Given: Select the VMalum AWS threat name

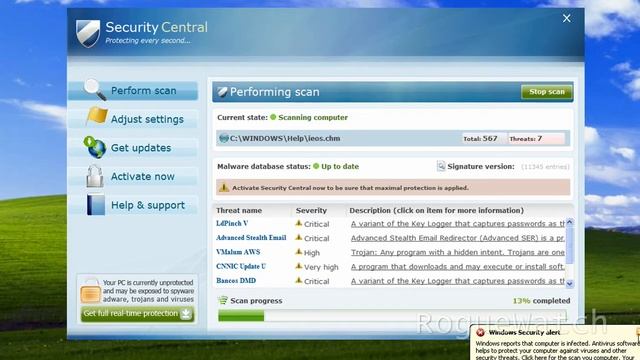Looking at the screenshot, I should tap(238, 252).
